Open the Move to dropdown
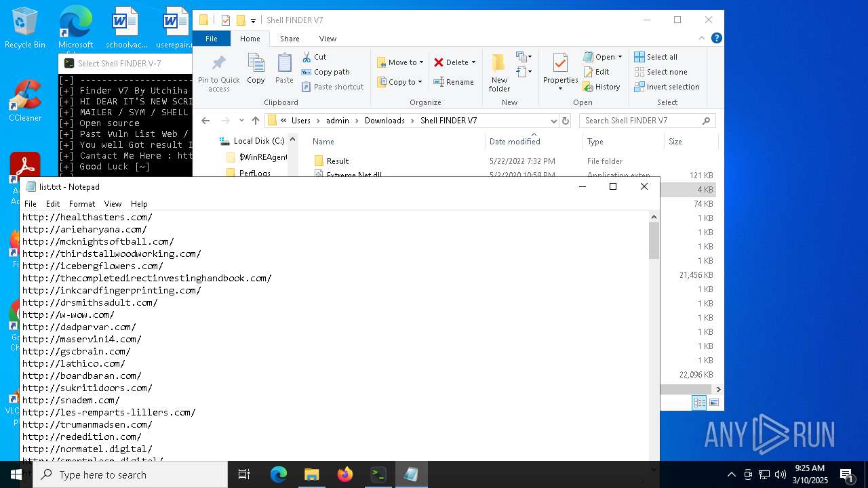The height and width of the screenshot is (488, 868). click(400, 62)
